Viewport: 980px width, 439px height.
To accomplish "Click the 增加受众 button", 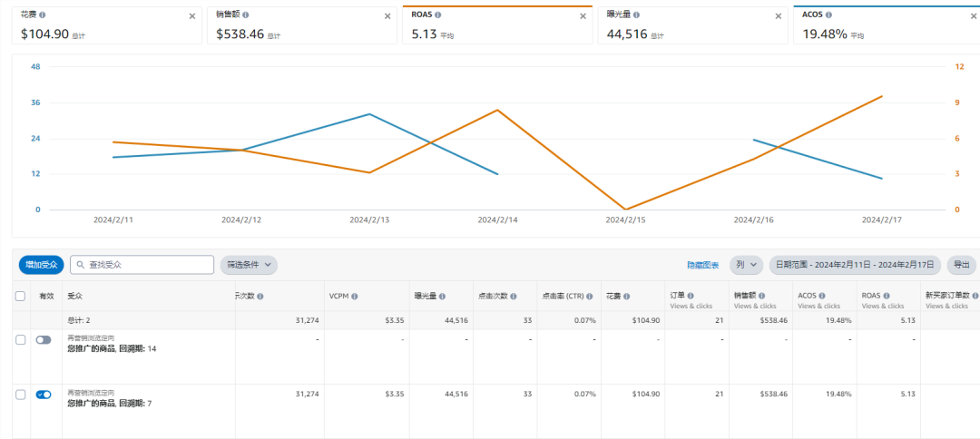I will [x=41, y=265].
